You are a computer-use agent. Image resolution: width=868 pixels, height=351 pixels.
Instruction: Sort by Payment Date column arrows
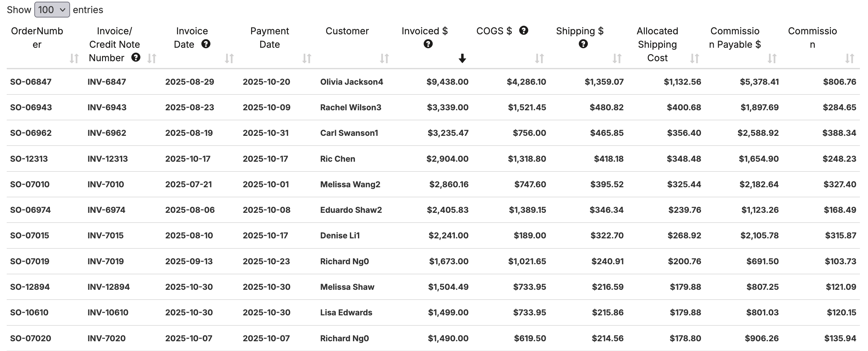(x=307, y=58)
